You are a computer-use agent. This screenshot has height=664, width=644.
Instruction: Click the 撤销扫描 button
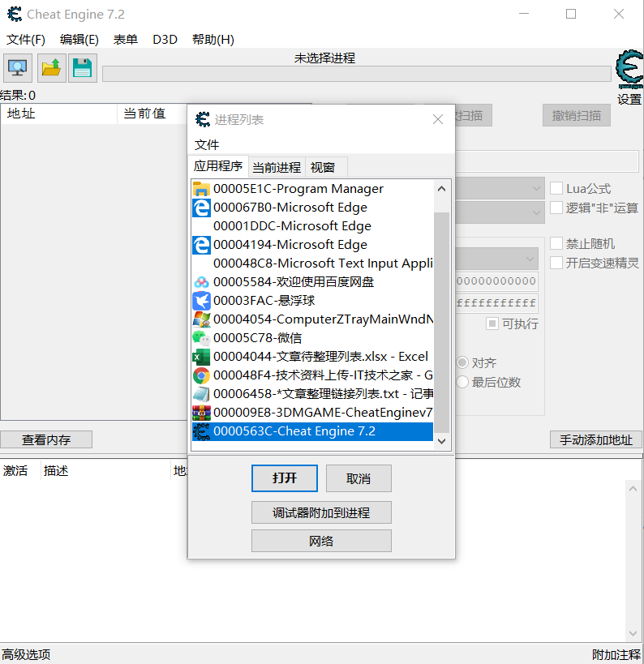(577, 115)
